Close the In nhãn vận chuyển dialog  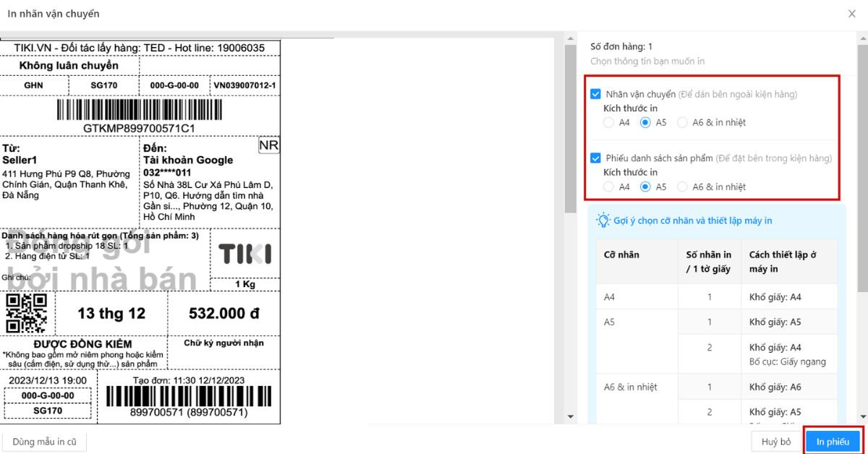(x=852, y=13)
